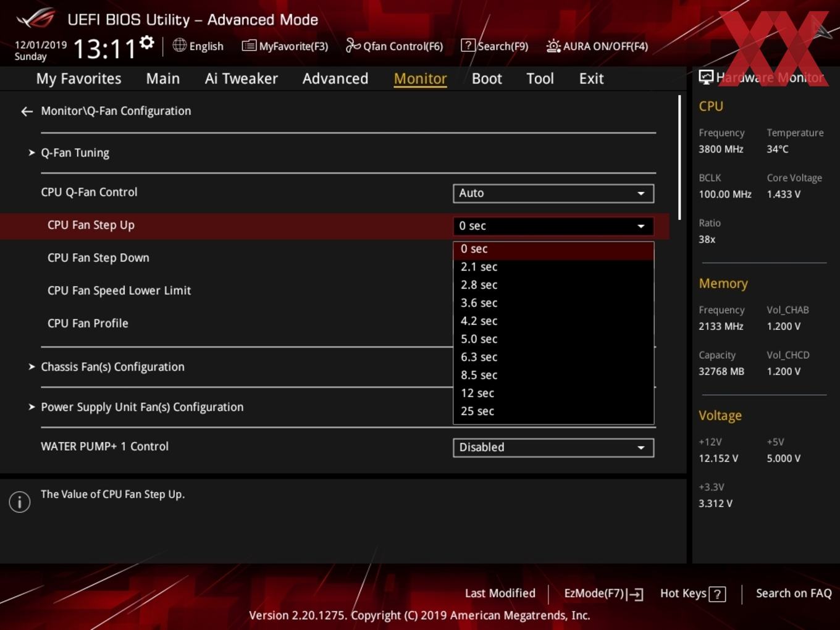This screenshot has width=840, height=630.
Task: Click the back arrow beside Monitor\Q-Fan Configuration
Action: (x=27, y=111)
